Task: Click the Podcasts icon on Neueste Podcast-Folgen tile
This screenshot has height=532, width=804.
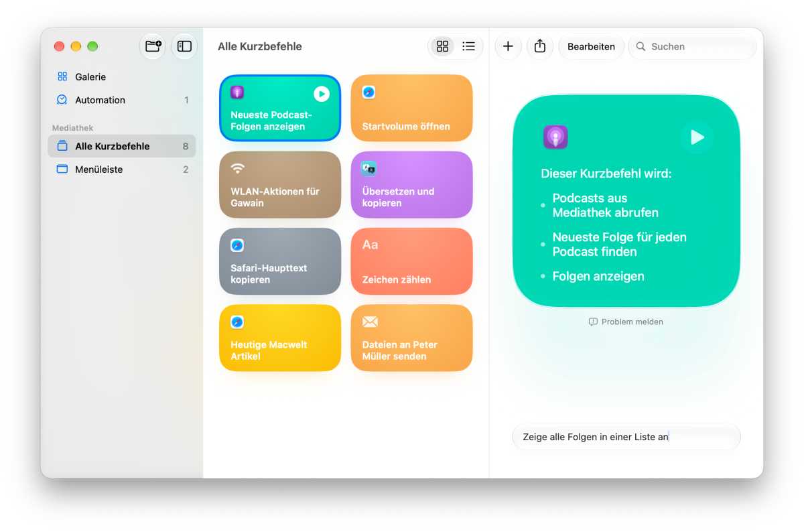Action: [237, 92]
